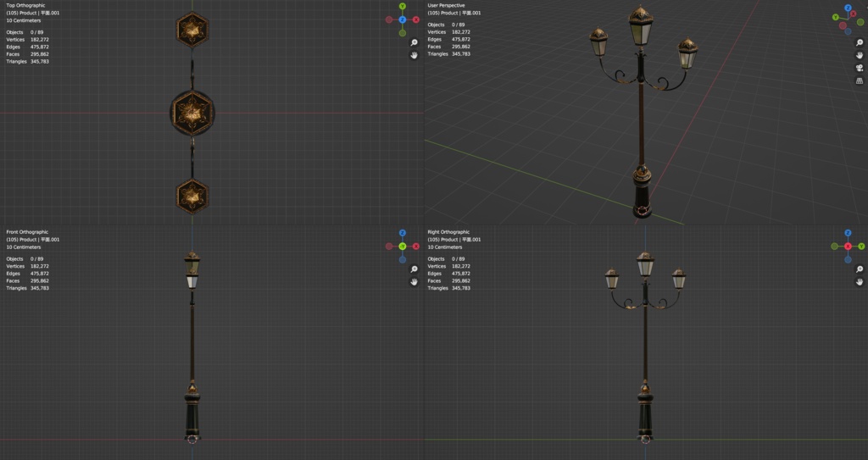
Task: Click the center lamp in Top Orthographic view
Action: point(192,113)
